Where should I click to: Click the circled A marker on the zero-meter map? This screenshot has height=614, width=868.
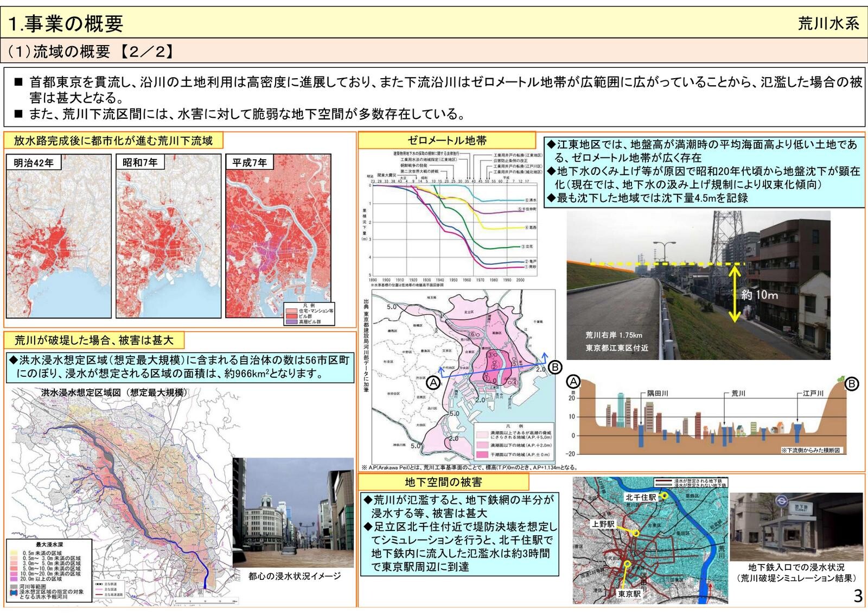click(433, 382)
